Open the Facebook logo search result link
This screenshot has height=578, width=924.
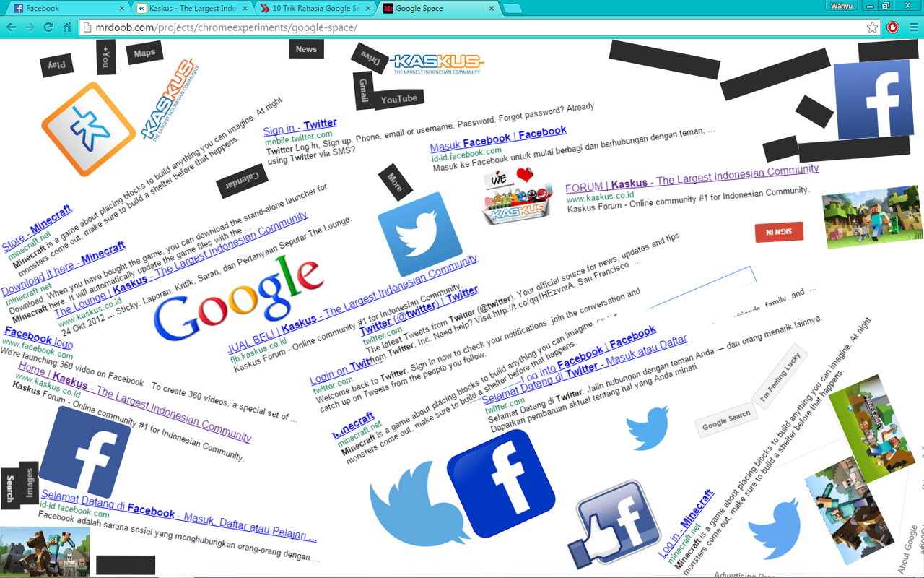(x=39, y=337)
